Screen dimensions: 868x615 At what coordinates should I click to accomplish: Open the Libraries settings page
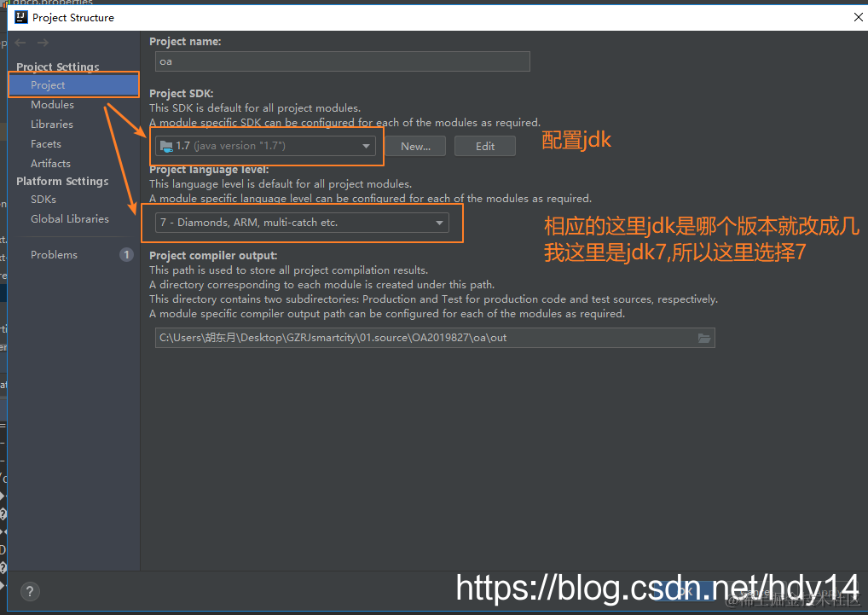[x=52, y=124]
